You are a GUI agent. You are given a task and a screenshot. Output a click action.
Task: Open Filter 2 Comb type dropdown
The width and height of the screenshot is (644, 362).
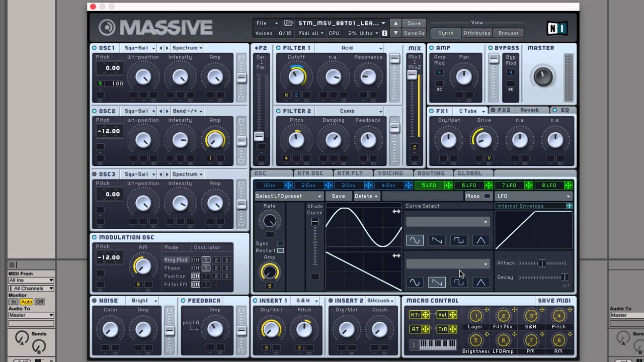point(348,111)
